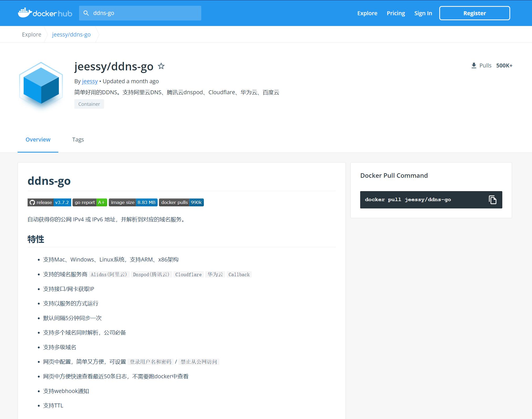This screenshot has width=532, height=419.
Task: Open the Pricing page
Action: 396,13
